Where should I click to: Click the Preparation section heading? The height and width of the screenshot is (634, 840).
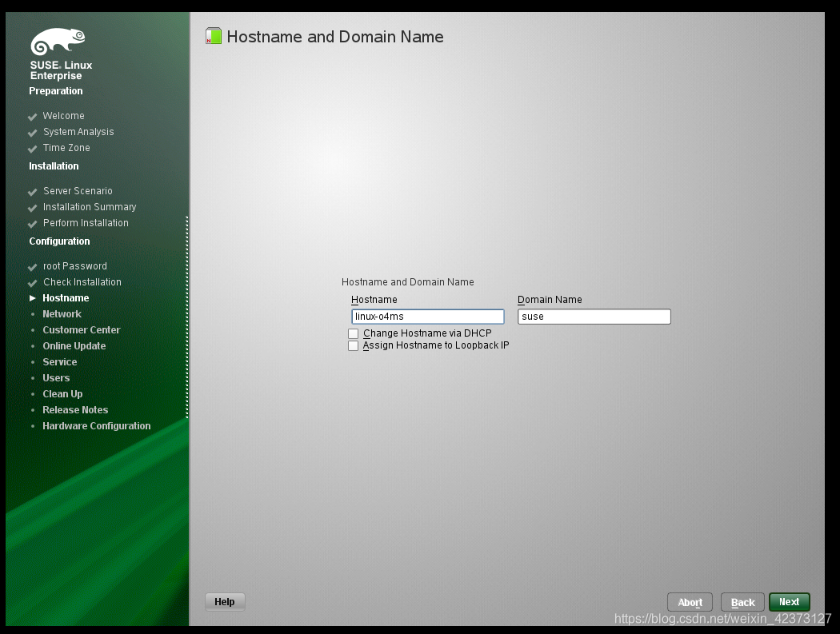(56, 91)
